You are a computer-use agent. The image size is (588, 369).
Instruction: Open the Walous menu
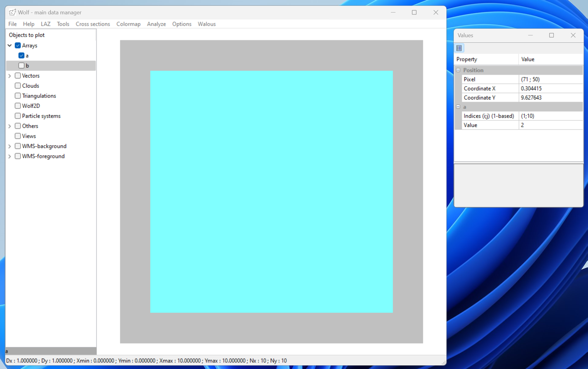(x=207, y=24)
